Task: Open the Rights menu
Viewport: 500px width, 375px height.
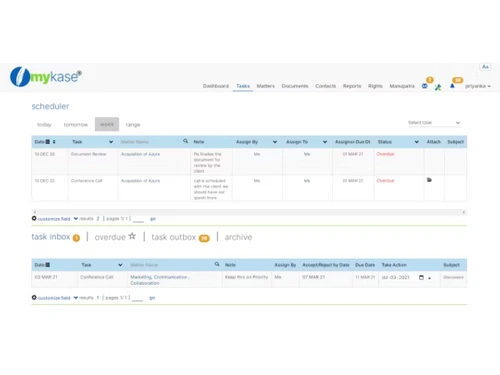Action: coord(375,86)
